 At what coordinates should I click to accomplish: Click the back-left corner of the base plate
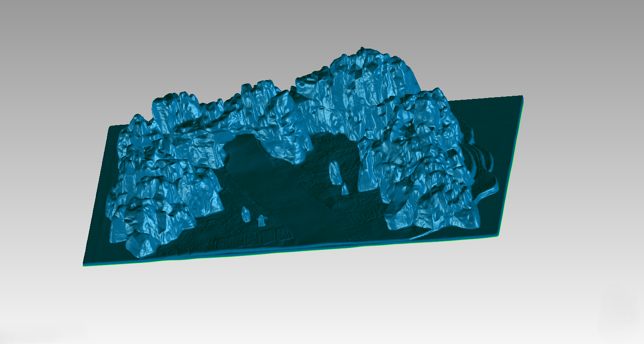110,127
